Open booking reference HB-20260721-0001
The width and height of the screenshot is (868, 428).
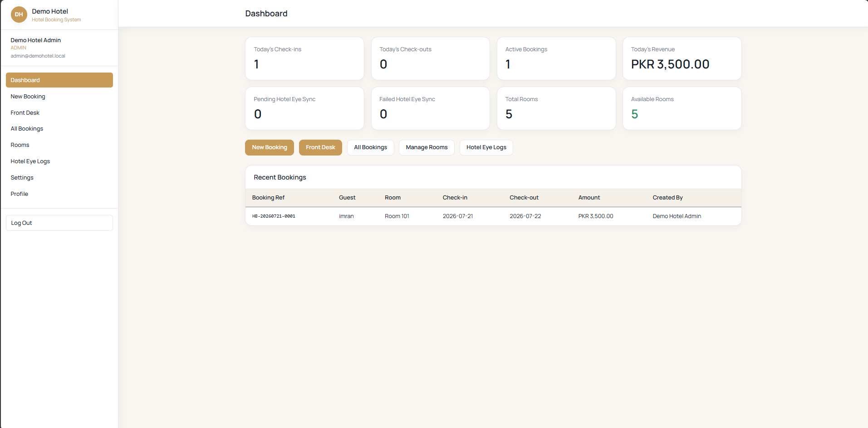pos(274,216)
